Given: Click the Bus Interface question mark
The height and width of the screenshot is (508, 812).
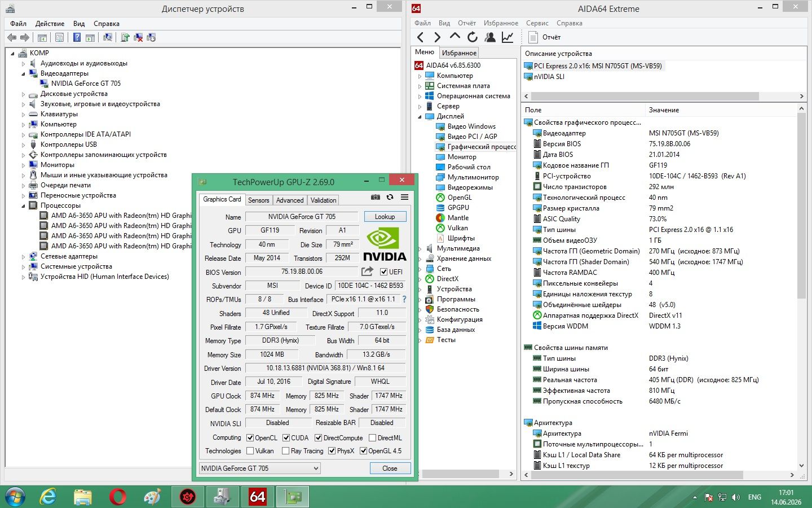Looking at the screenshot, I should (x=404, y=299).
